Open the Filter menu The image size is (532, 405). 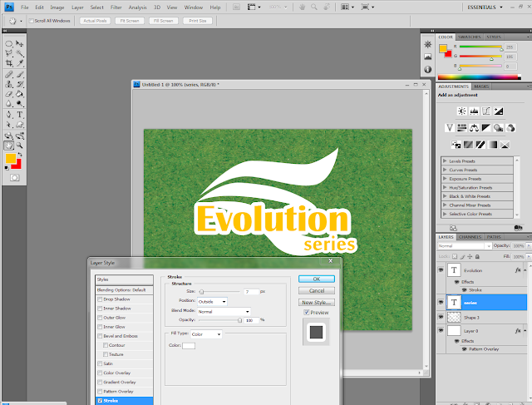pos(116,7)
